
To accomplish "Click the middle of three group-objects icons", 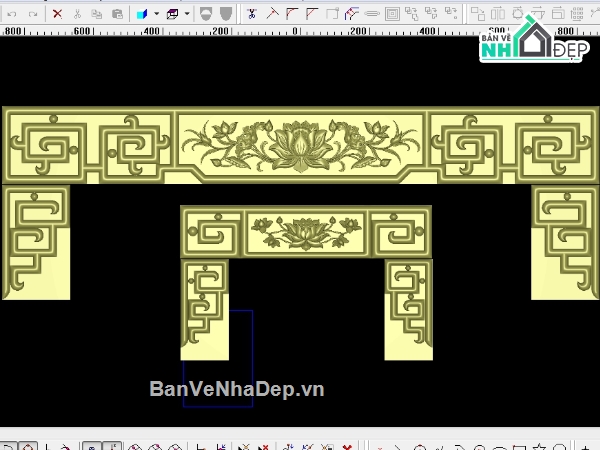I will click(431, 14).
